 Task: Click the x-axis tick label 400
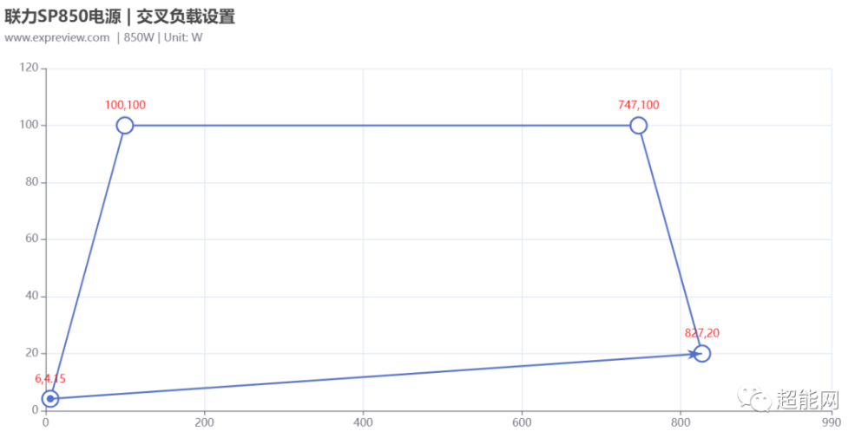(363, 422)
